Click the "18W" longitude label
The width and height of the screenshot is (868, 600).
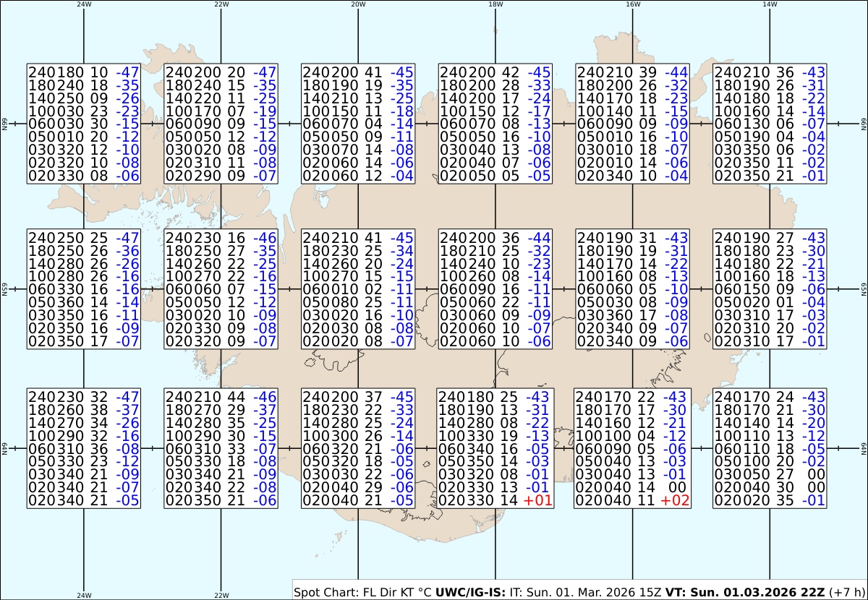(x=495, y=4)
